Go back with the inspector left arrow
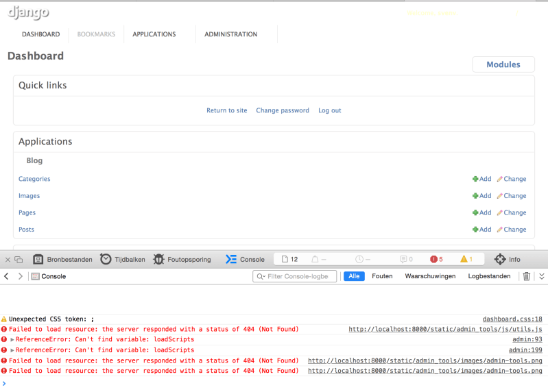548x392 pixels. 6,276
